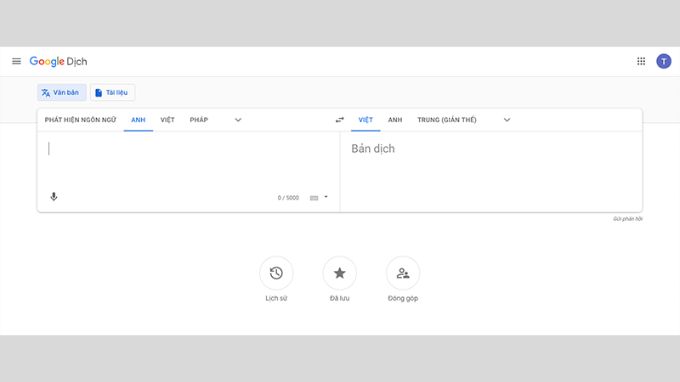Viewport: 680px width, 382px height.
Task: Select Trung (Giản thể) target language
Action: [x=447, y=120]
